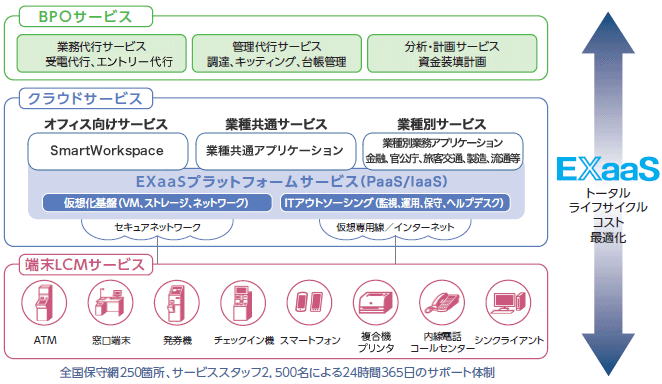Click the 複合機 プリンタ printer icon

tap(376, 303)
